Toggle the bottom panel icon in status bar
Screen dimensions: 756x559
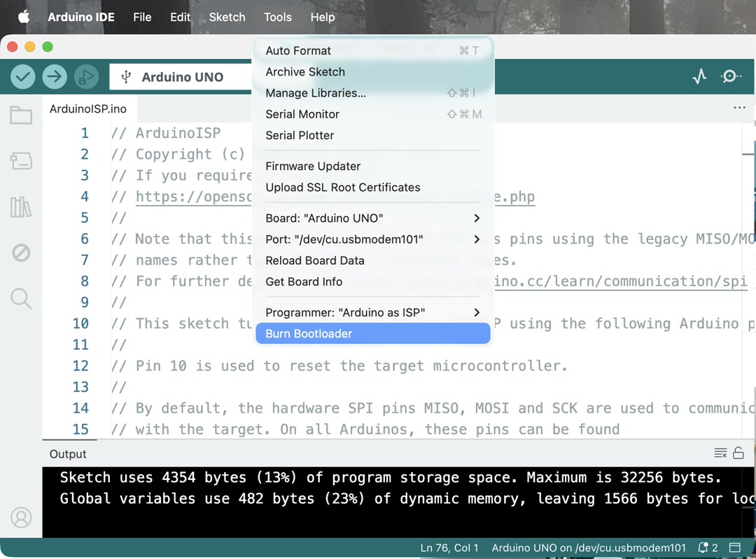tap(735, 548)
